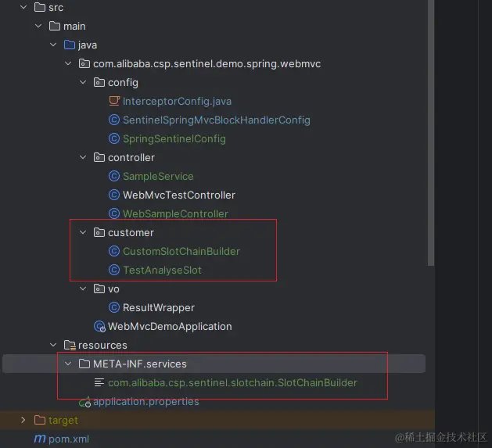Click the project tree vertical scrollbar
The height and width of the screenshot is (448, 492).
(x=431, y=133)
